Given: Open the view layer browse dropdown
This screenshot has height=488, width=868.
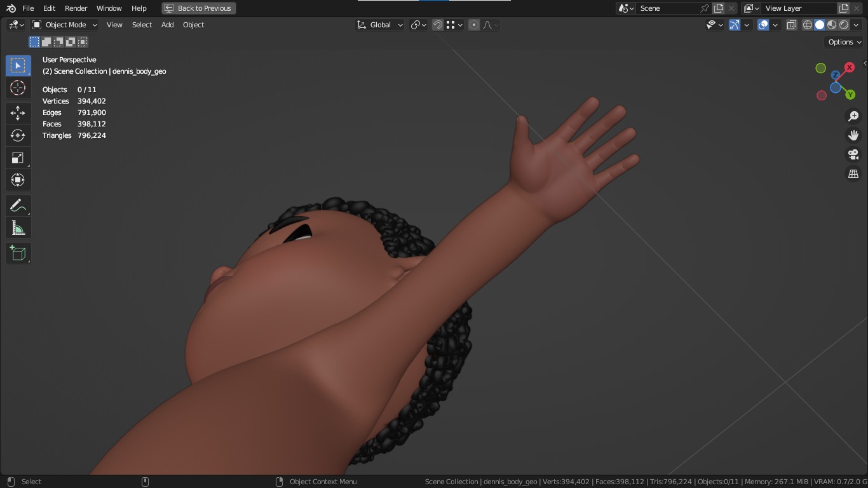Looking at the screenshot, I should [752, 8].
